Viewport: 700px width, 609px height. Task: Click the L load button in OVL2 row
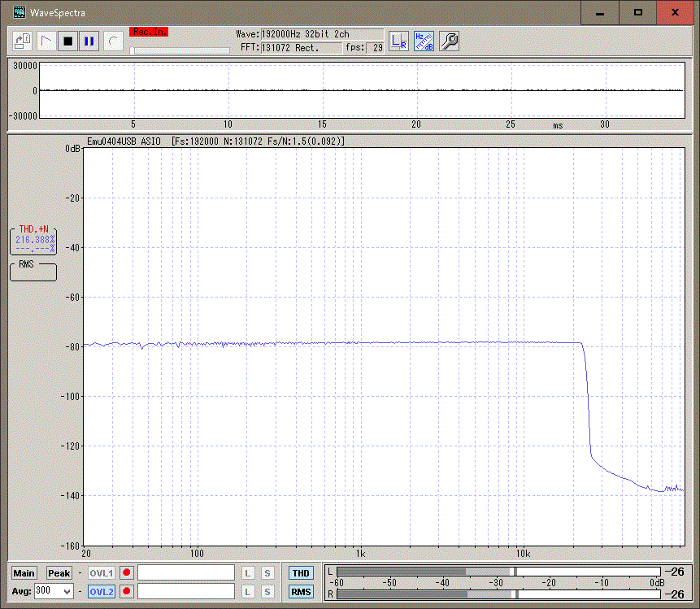248,592
